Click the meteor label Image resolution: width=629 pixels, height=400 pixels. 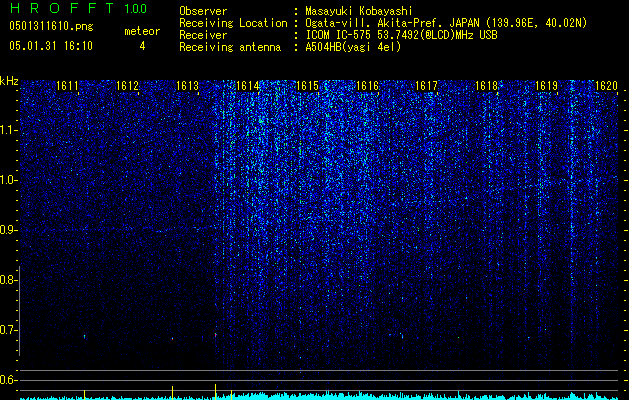[x=142, y=31]
